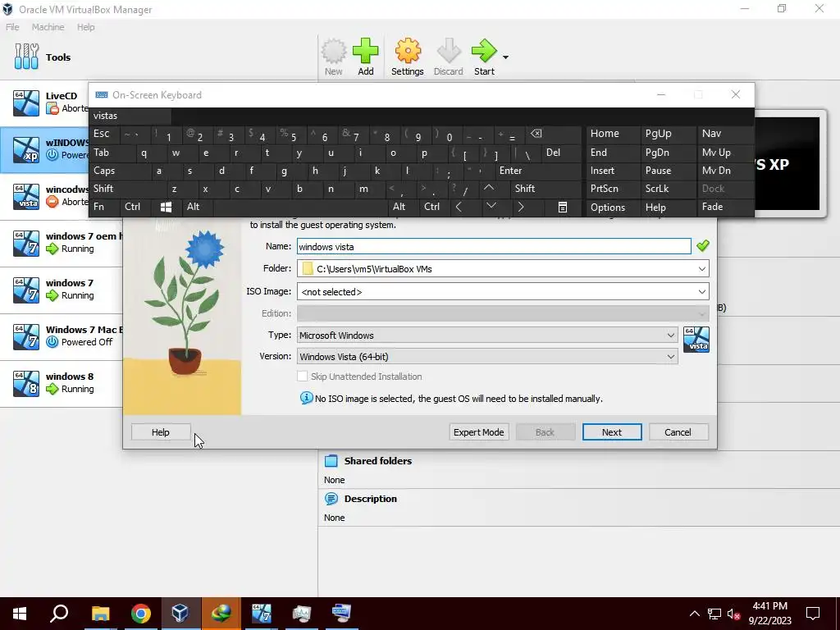Select the wincodws Vista machine icon
Image resolution: width=840 pixels, height=630 pixels.
pyautogui.click(x=26, y=196)
